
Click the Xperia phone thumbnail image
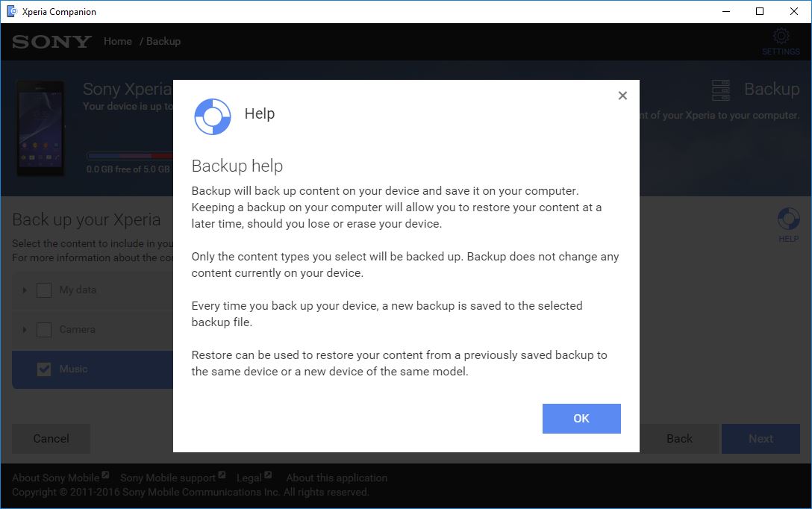40,128
